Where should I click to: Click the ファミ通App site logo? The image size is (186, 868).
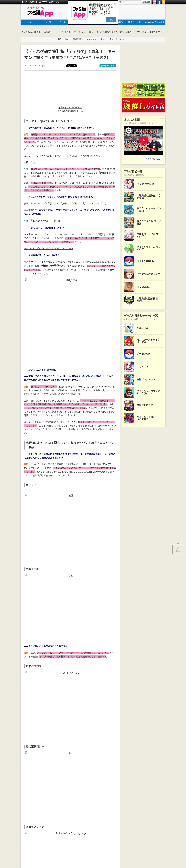[x=40, y=13]
